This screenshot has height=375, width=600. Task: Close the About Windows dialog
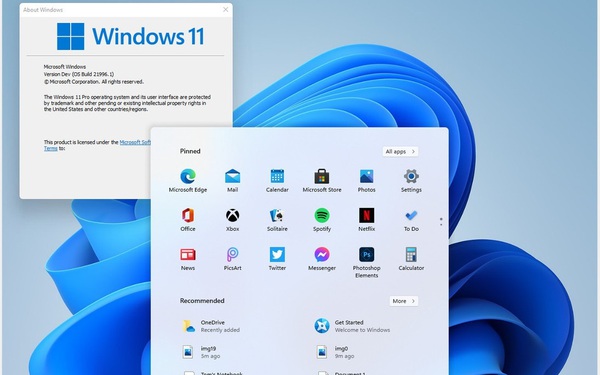[x=225, y=10]
